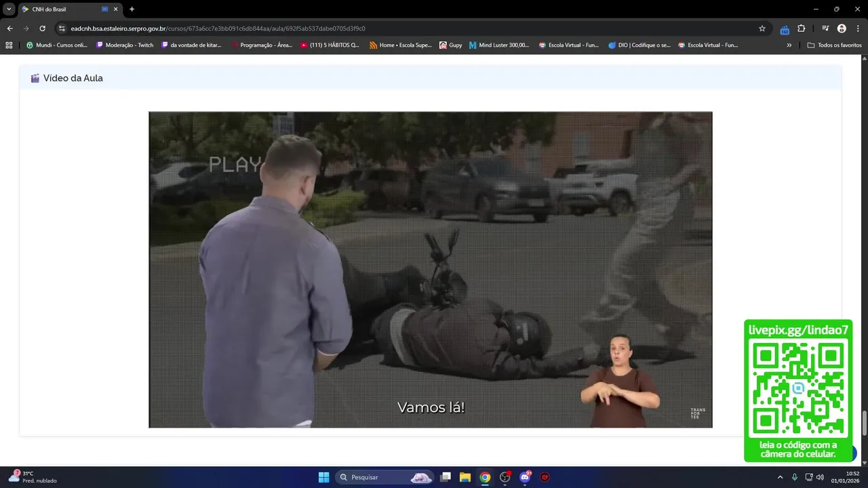Open the network status tray icon

pyautogui.click(x=809, y=477)
